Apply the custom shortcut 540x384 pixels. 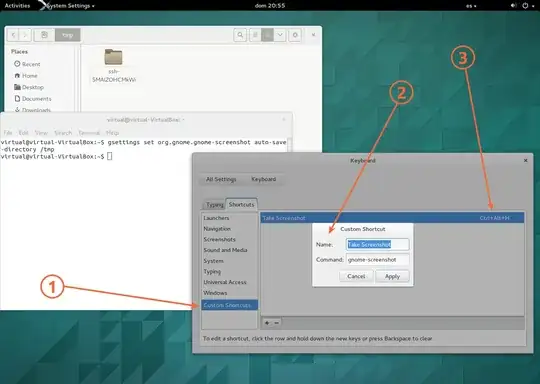(392, 276)
